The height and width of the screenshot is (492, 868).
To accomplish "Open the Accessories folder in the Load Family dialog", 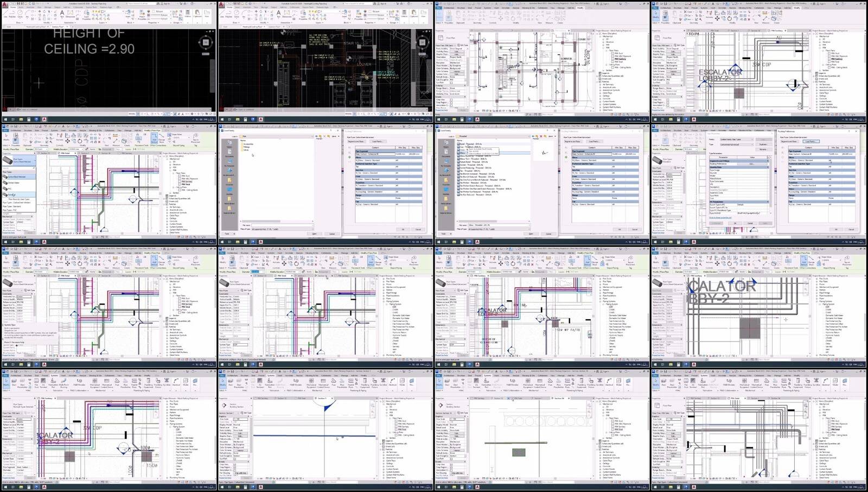I will point(247,144).
